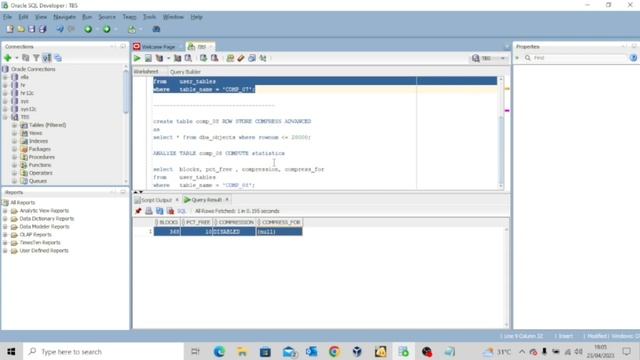Image resolution: width=640 pixels, height=360 pixels.
Task: Click the Save All icon in main toolbar
Action: click(42, 29)
